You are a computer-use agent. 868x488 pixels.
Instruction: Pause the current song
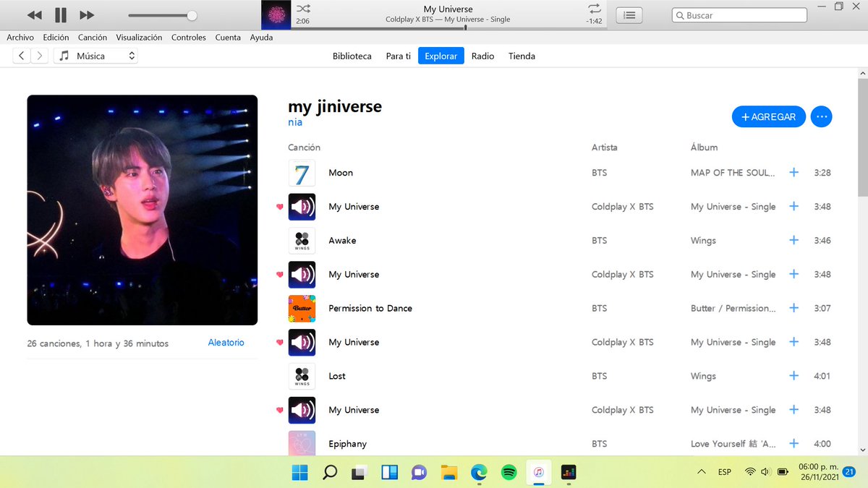(61, 15)
